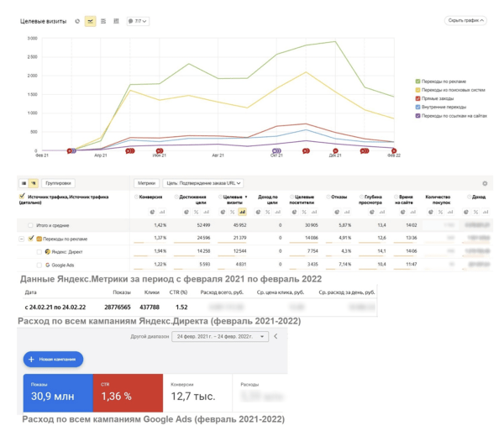Viewport: 504px width, 426px height.
Task: Click pie icon under Отказы column
Action: click(x=337, y=212)
